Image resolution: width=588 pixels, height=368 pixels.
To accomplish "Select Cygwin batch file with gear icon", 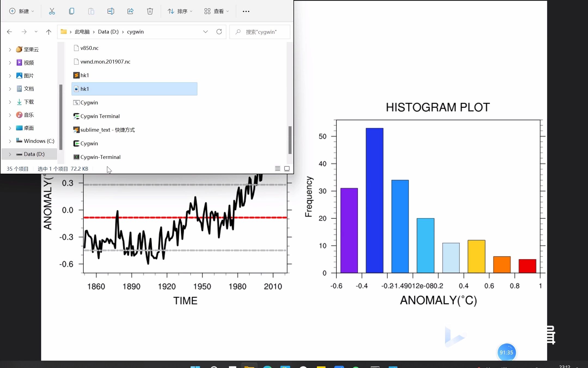I will click(x=86, y=102).
